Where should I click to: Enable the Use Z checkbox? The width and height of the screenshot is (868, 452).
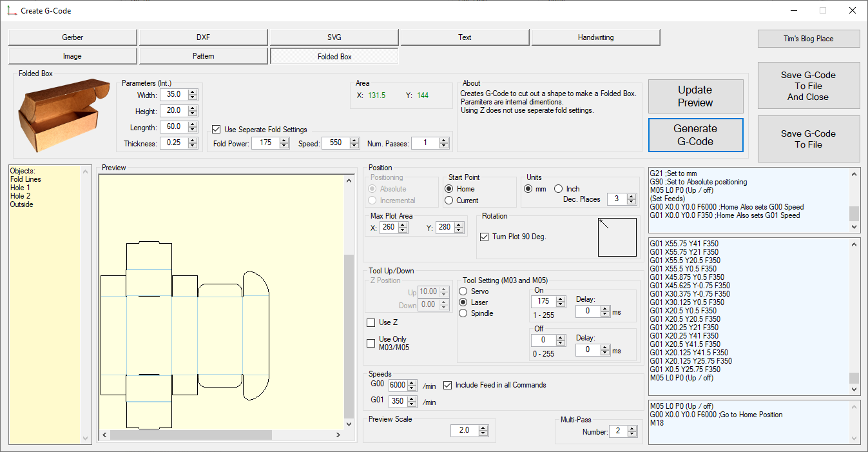[x=371, y=322]
